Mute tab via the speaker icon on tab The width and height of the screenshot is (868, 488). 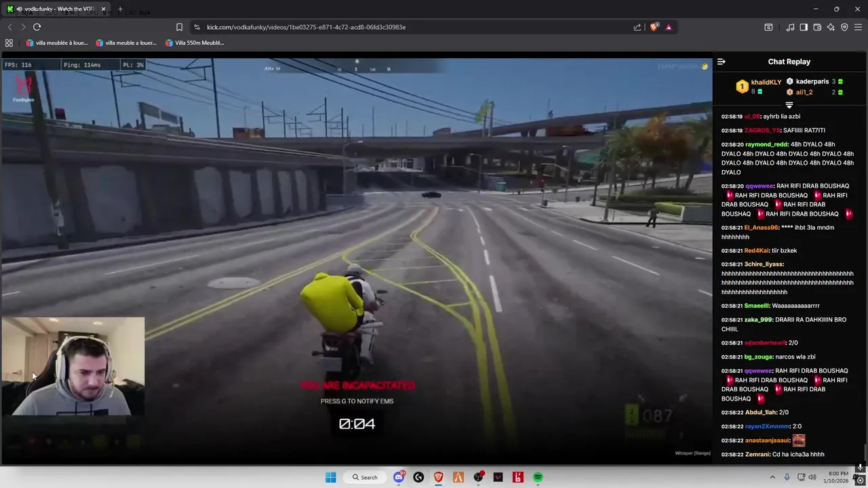tap(19, 9)
